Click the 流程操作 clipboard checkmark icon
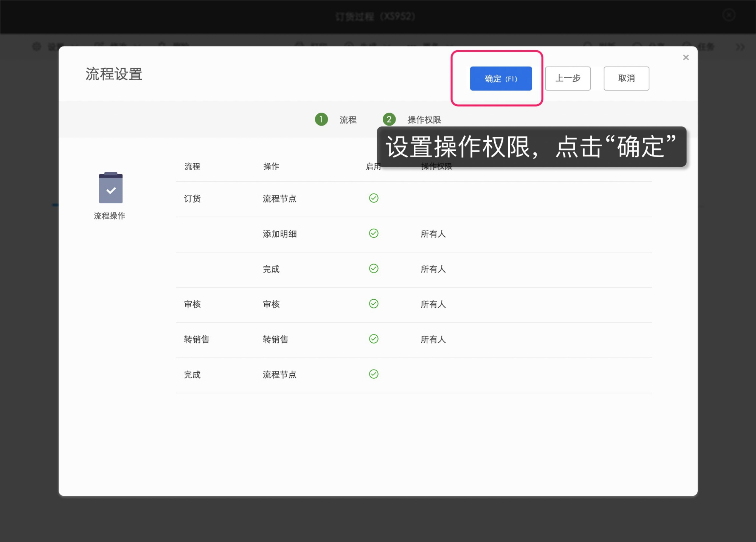Image resolution: width=756 pixels, height=542 pixels. click(110, 188)
